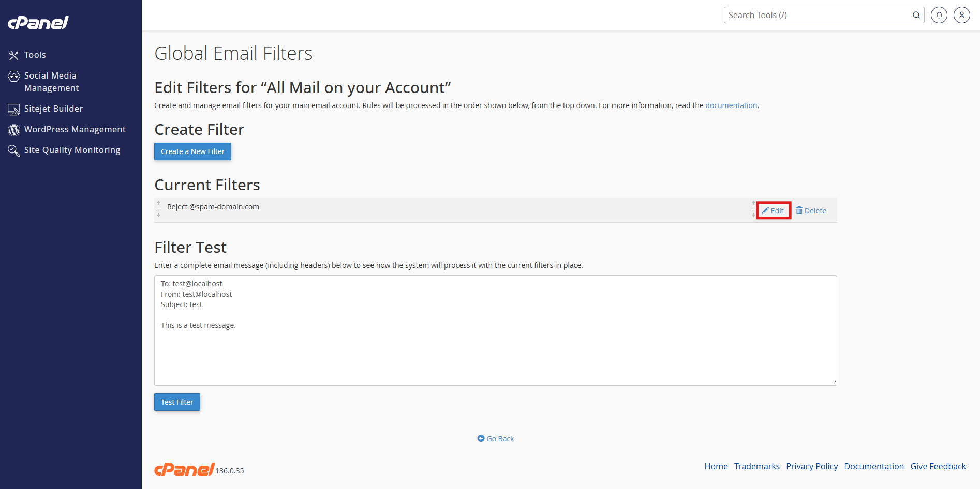Select Social Media Management menu item

coord(52,82)
